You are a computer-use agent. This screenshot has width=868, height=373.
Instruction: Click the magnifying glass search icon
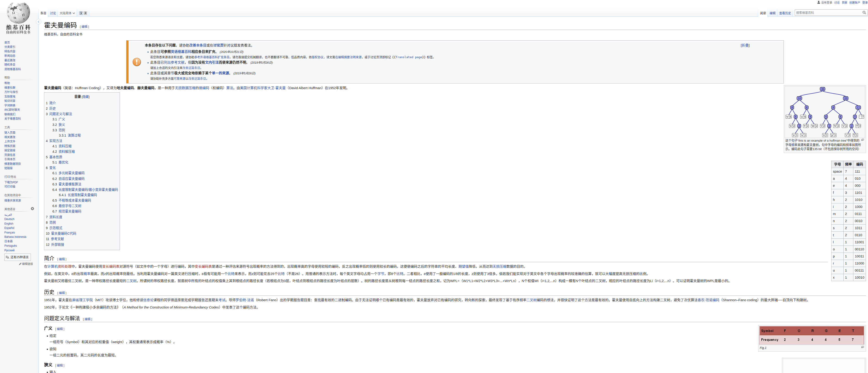pyautogui.click(x=864, y=13)
